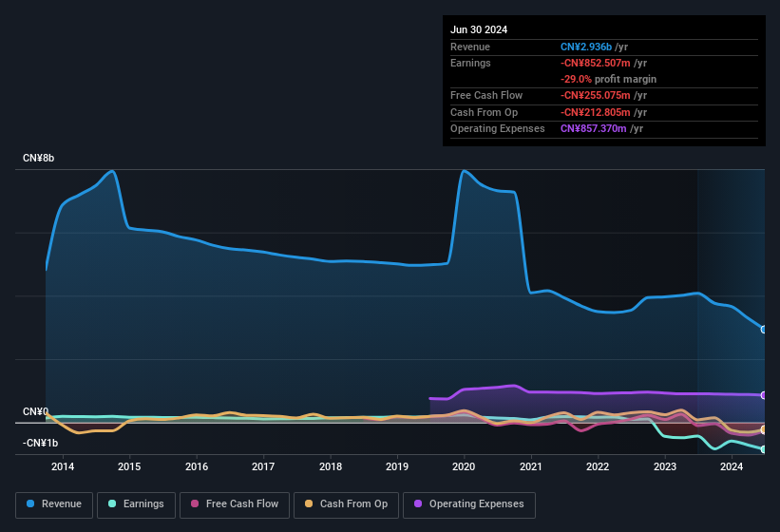Click the -CN¥212.805m cash from op value
Screen dimensions: 780x532
click(596, 112)
